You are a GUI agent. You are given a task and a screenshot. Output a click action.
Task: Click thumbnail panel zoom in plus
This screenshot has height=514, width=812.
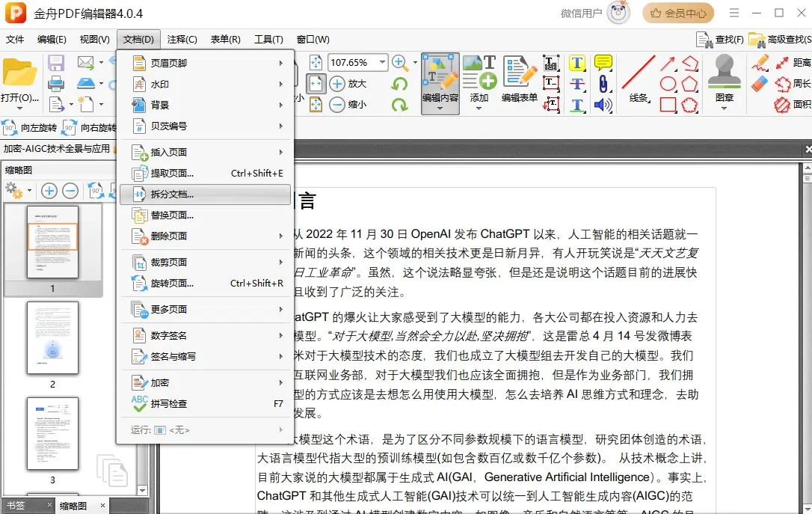(49, 192)
